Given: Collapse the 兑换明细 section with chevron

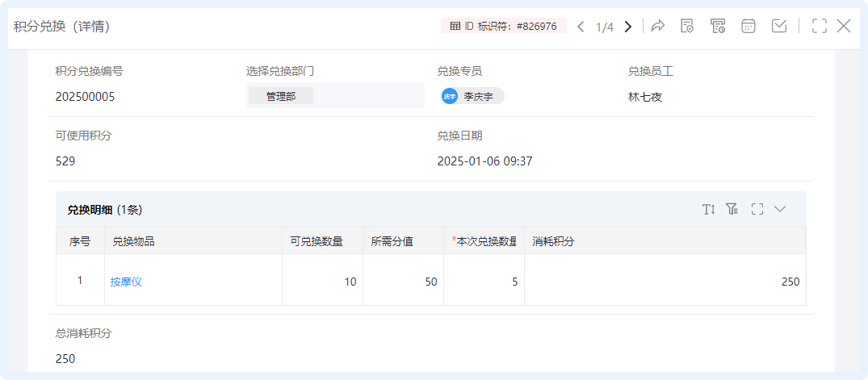Looking at the screenshot, I should pyautogui.click(x=780, y=209).
